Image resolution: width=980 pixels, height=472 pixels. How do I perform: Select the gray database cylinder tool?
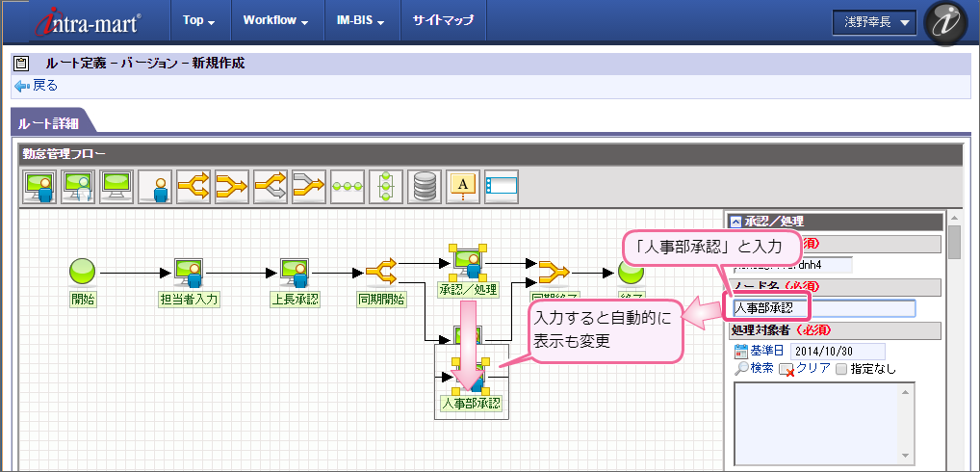(425, 186)
